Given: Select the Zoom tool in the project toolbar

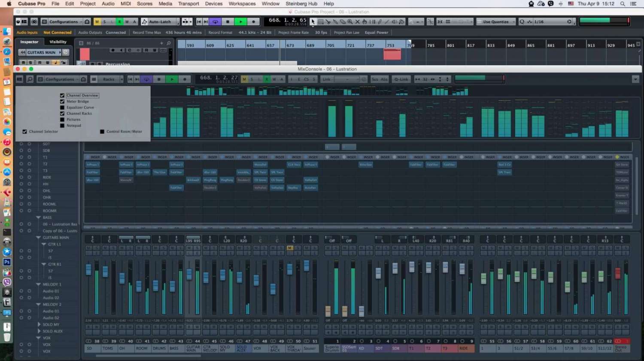Looking at the screenshot, I should point(350,21).
